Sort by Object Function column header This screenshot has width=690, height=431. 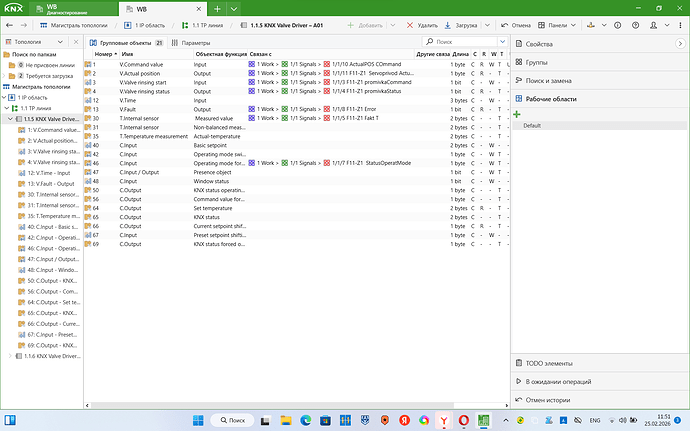221,54
